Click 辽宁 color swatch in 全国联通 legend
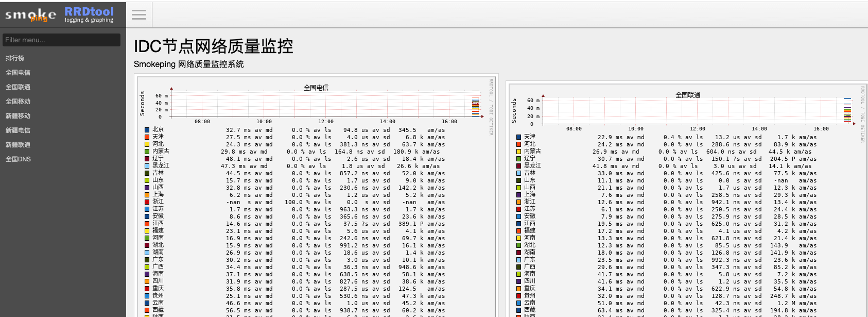The height and width of the screenshot is (317, 868). 519,159
